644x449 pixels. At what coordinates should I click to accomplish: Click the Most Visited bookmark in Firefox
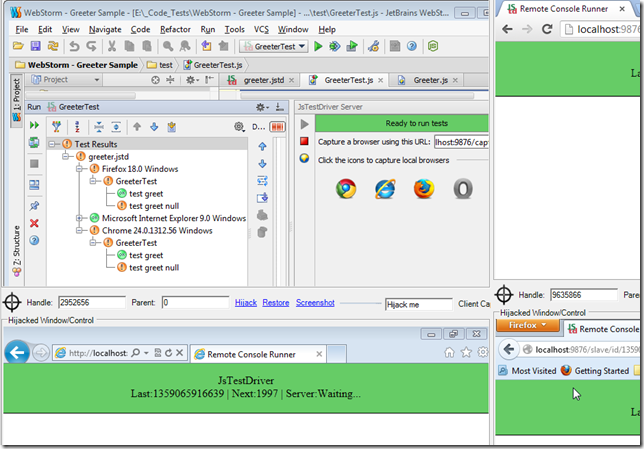pyautogui.click(x=527, y=371)
